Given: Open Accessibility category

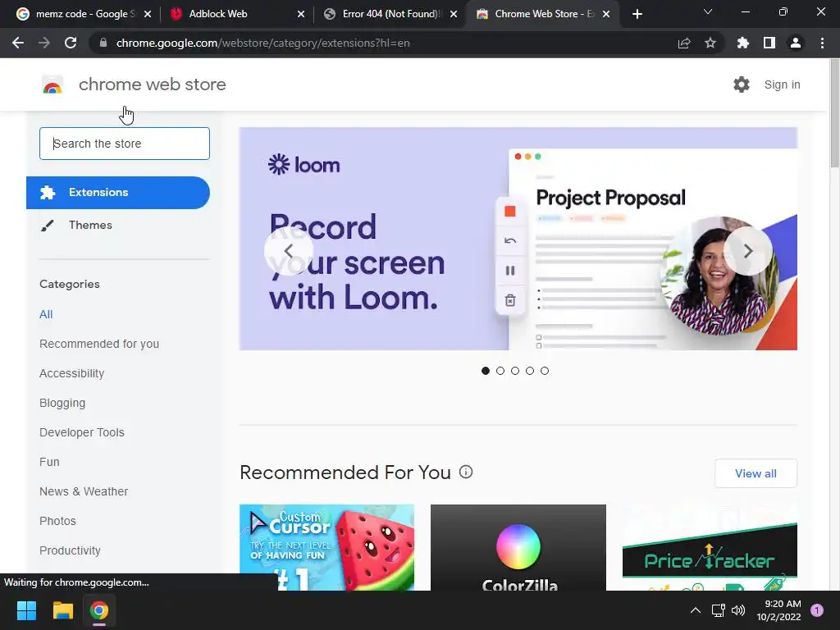Looking at the screenshot, I should pyautogui.click(x=72, y=373).
